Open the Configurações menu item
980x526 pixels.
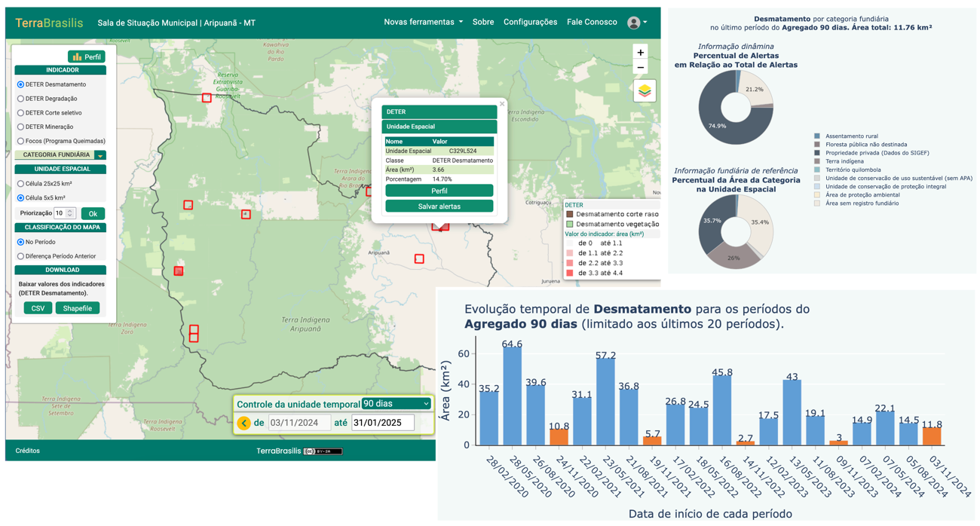[530, 22]
